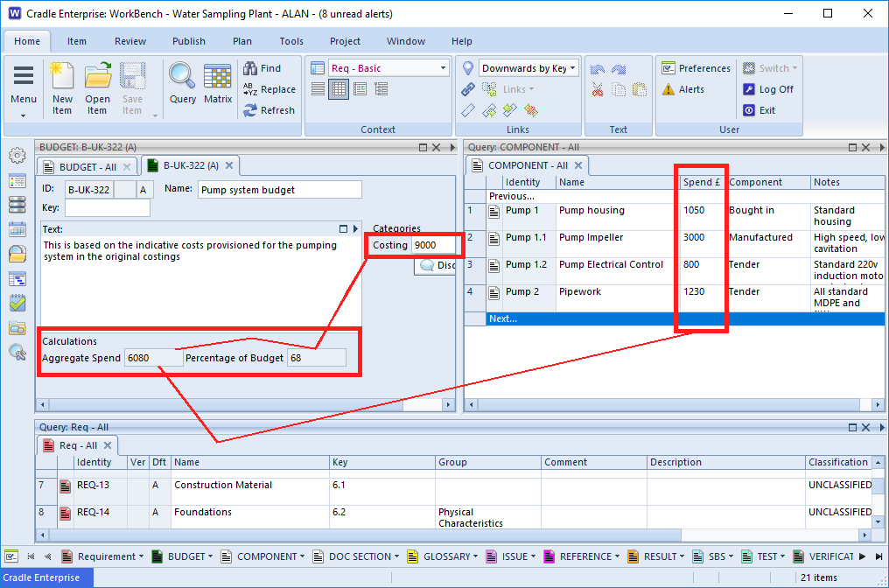
Task: Select the BUDGET - All tab
Action: click(87, 166)
